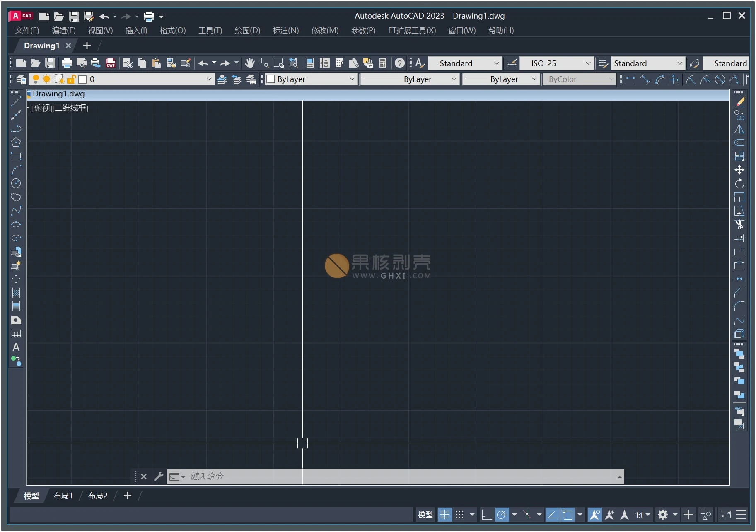Open the 绘图(D) menu
The height and width of the screenshot is (532, 756).
(x=247, y=31)
